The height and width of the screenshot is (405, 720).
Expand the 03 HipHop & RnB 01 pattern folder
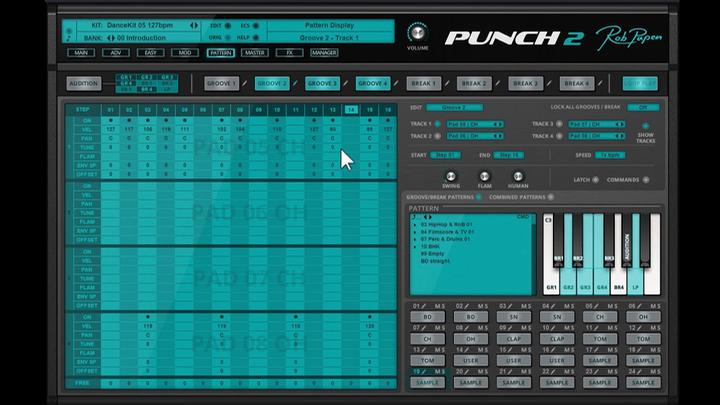415,225
